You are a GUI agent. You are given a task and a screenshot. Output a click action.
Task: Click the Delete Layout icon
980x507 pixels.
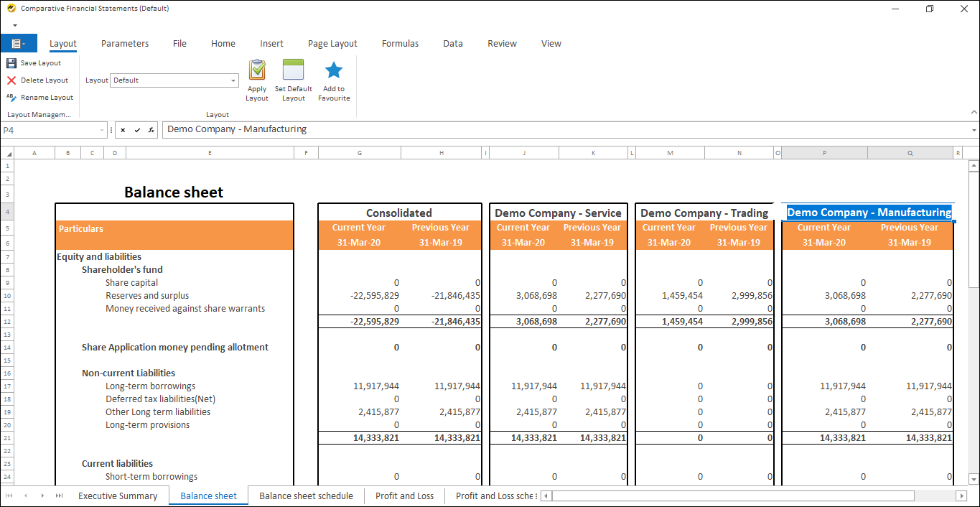click(11, 80)
